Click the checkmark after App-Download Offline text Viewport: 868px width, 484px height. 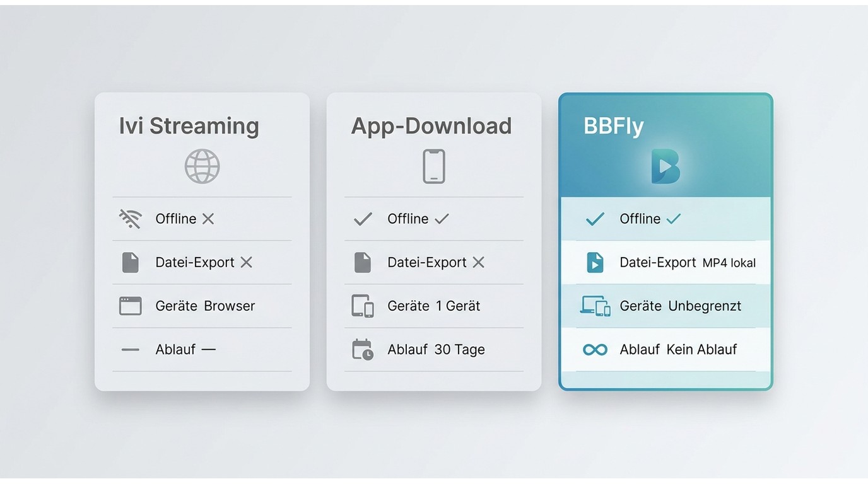[442, 219]
